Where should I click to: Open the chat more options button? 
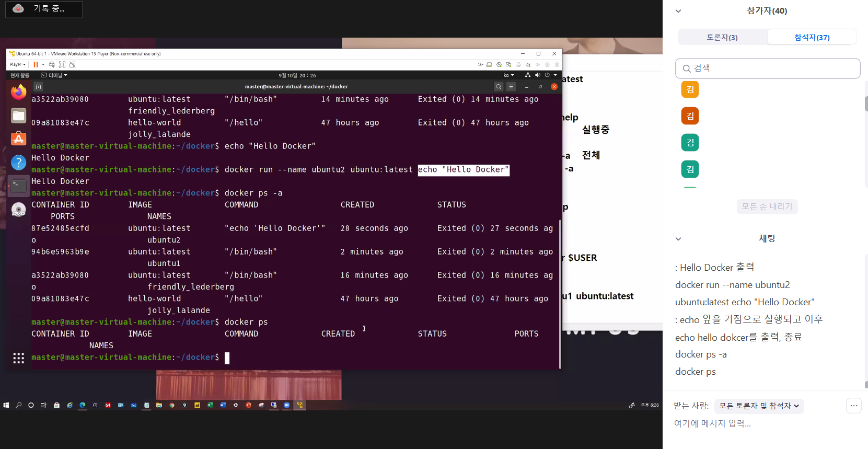(853, 406)
